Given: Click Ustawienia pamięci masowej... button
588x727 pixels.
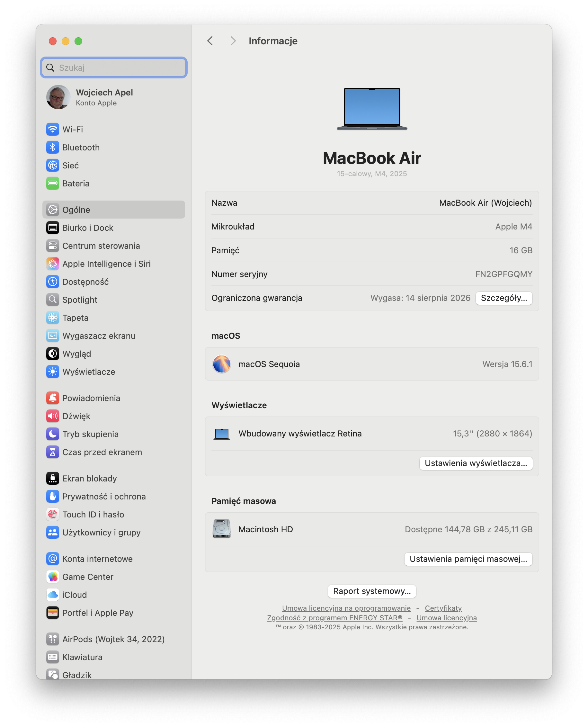Looking at the screenshot, I should tap(468, 559).
